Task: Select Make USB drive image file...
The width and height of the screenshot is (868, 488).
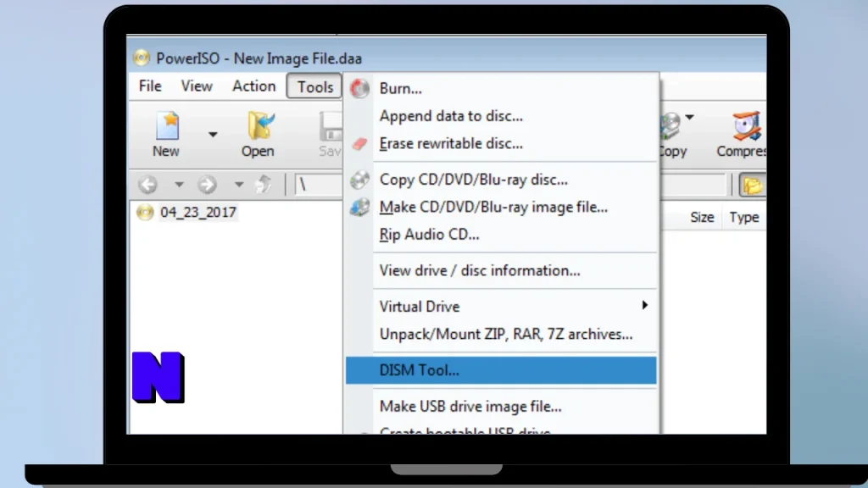Action: point(501,406)
